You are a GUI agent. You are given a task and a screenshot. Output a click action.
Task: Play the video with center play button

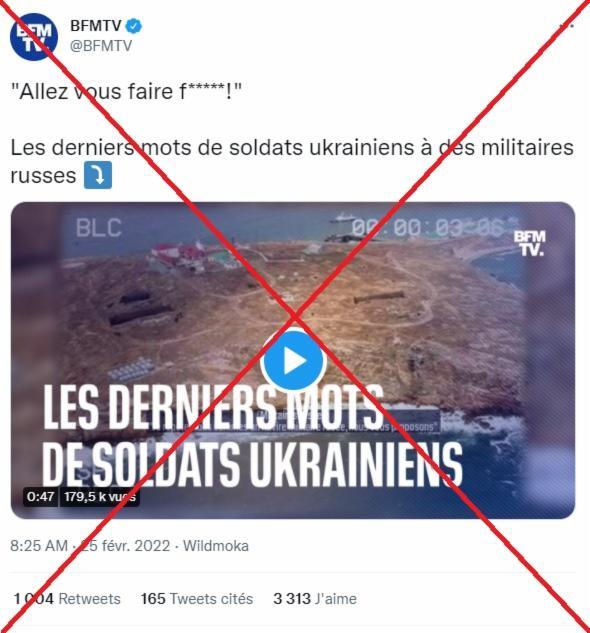point(293,361)
